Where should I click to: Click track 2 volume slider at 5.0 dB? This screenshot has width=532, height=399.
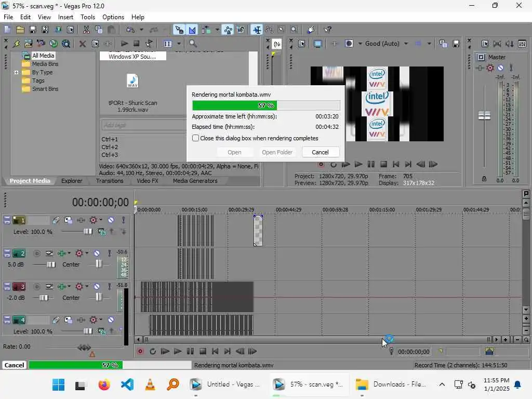tap(51, 264)
